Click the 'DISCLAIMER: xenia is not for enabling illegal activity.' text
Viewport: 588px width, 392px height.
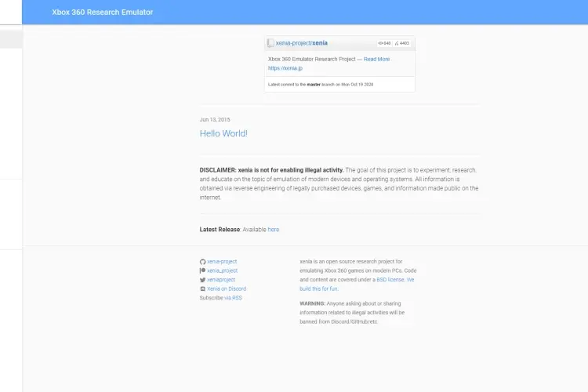271,170
